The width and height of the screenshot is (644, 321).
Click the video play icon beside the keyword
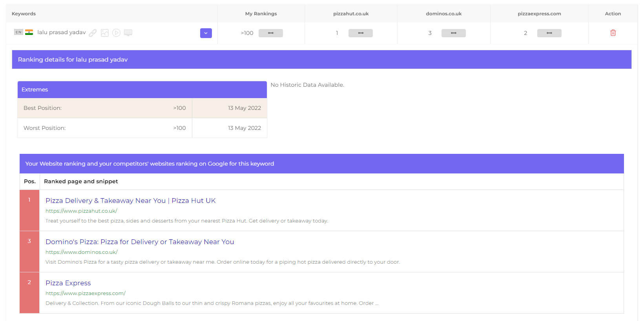tap(116, 33)
